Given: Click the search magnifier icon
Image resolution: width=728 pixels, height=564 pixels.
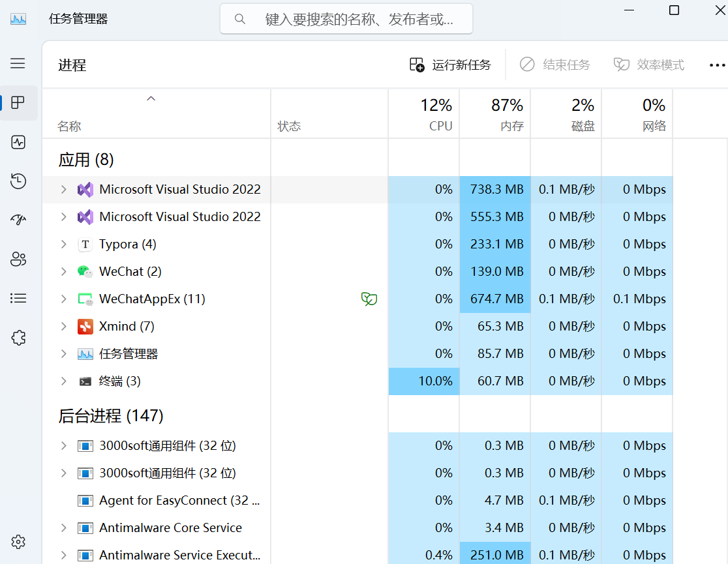Looking at the screenshot, I should click(x=239, y=19).
